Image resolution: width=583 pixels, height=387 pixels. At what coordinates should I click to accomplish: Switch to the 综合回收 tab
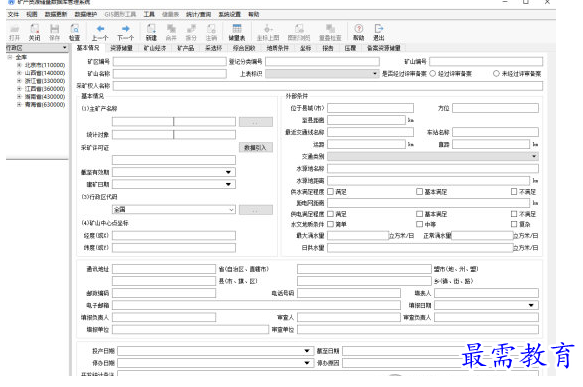point(244,48)
